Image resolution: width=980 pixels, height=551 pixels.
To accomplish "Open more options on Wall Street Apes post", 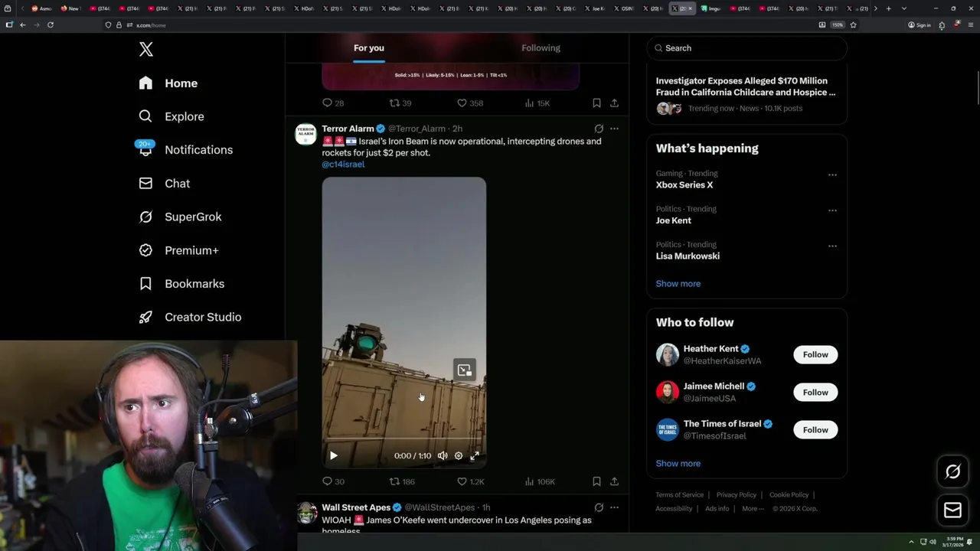I will [614, 507].
